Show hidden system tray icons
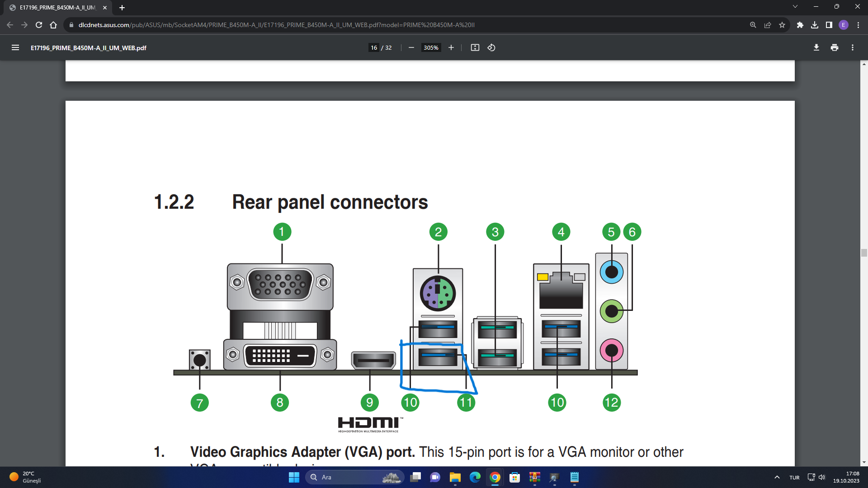Screen dimensions: 868x488 coord(777,477)
